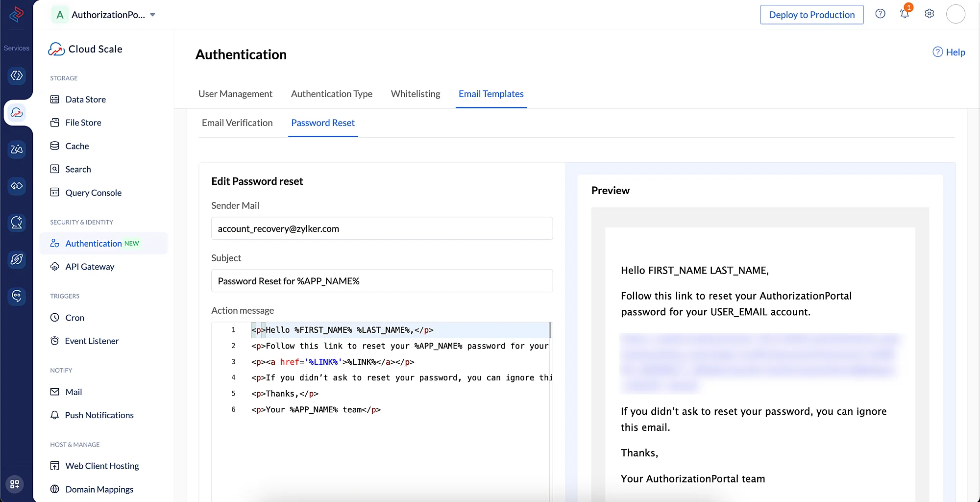Click the editor line with href='%LINK%'
Viewport: 980px width, 502px height.
333,362
